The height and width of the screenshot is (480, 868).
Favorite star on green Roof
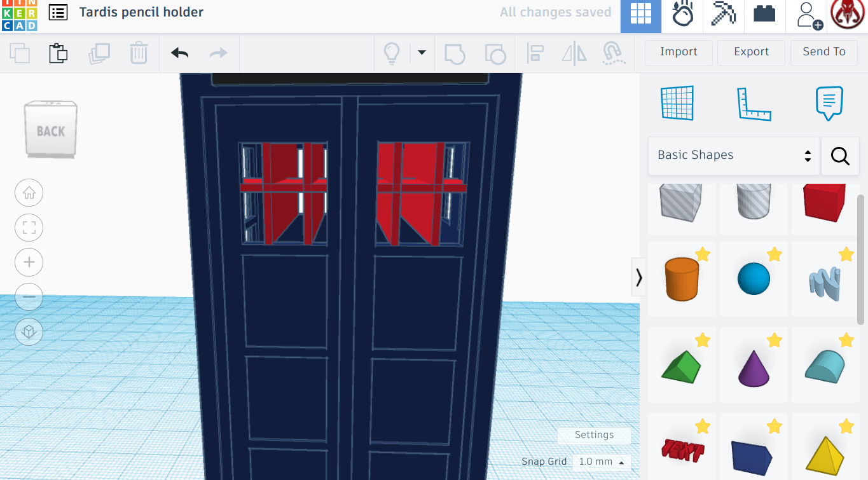(x=703, y=341)
